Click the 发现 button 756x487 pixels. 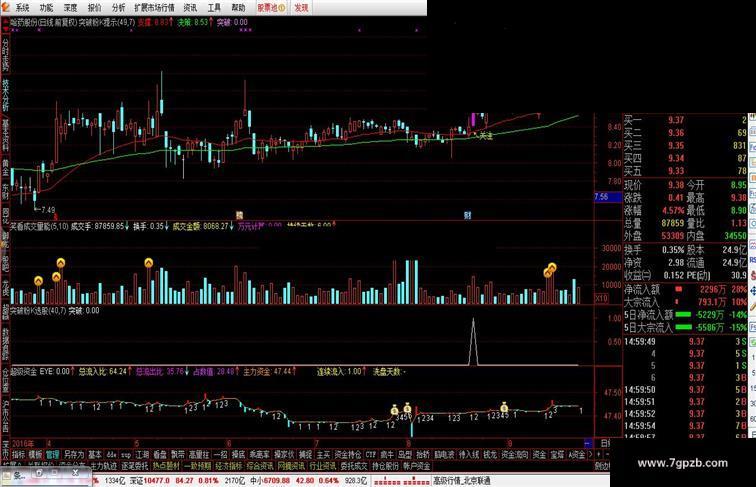(x=301, y=8)
